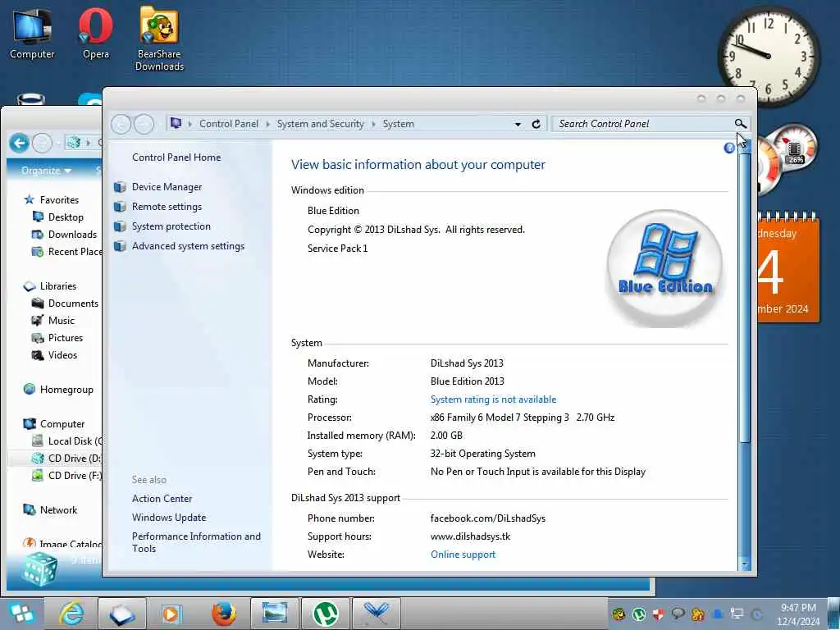Click the Search Control Panel field
This screenshot has height=630, width=840.
click(645, 124)
